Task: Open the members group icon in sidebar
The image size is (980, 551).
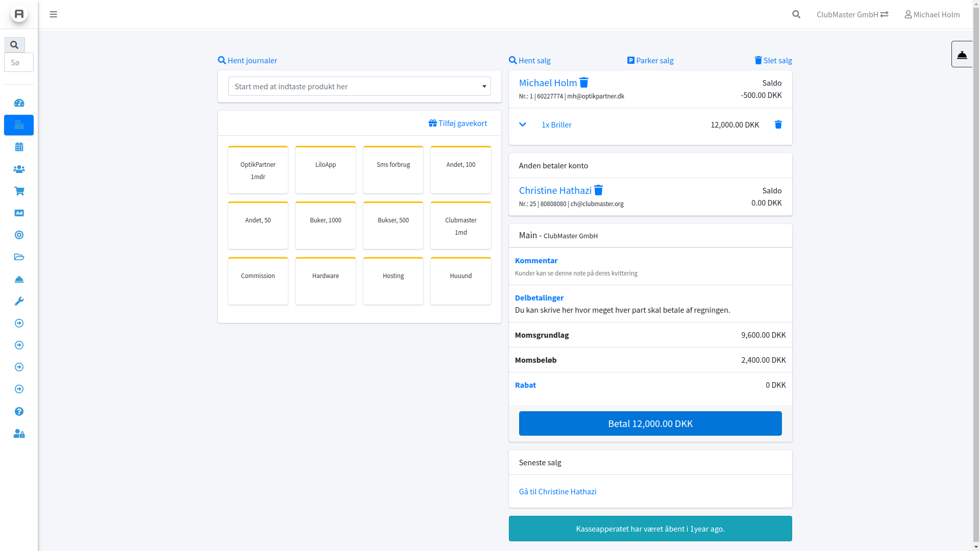Action: pos(19,169)
